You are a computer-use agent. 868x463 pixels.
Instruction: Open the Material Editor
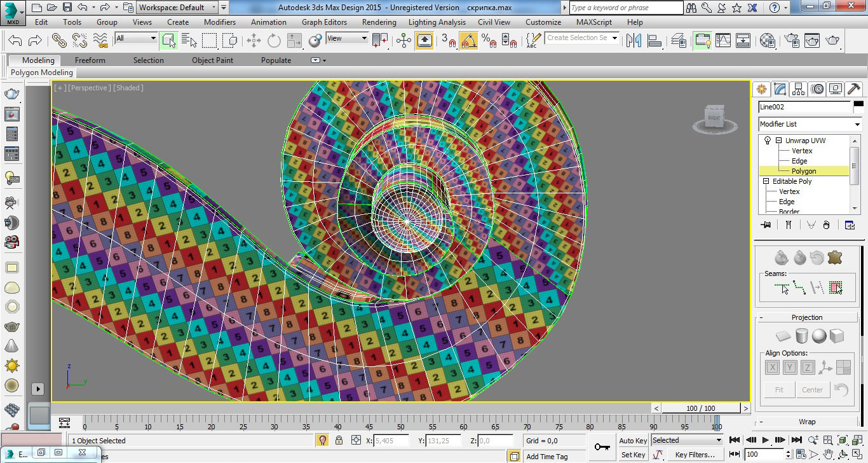tap(768, 41)
